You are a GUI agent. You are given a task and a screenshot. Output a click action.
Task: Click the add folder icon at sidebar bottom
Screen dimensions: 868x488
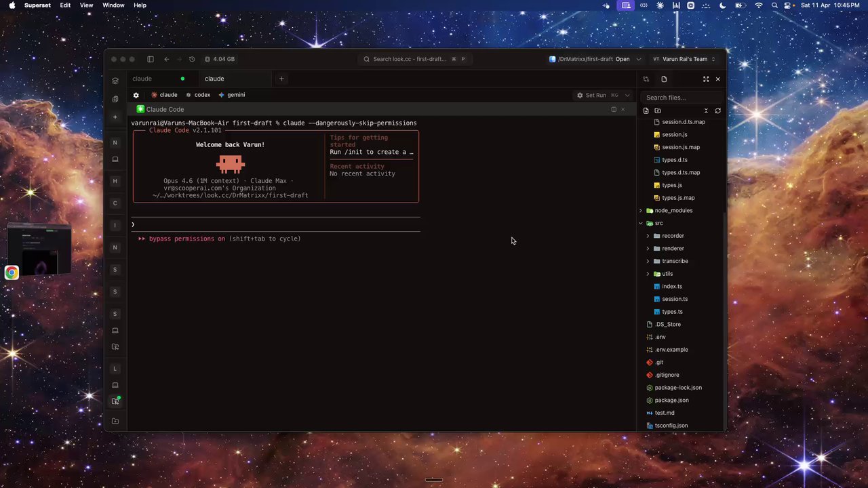tap(115, 422)
